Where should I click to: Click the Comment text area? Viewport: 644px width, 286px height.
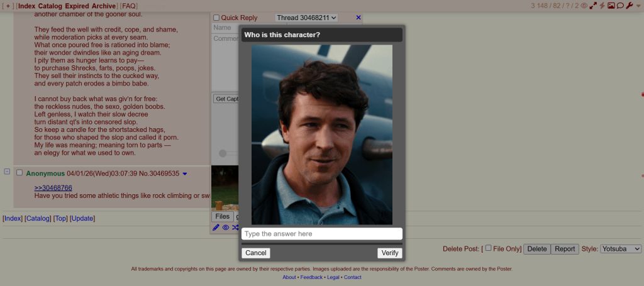[225, 62]
